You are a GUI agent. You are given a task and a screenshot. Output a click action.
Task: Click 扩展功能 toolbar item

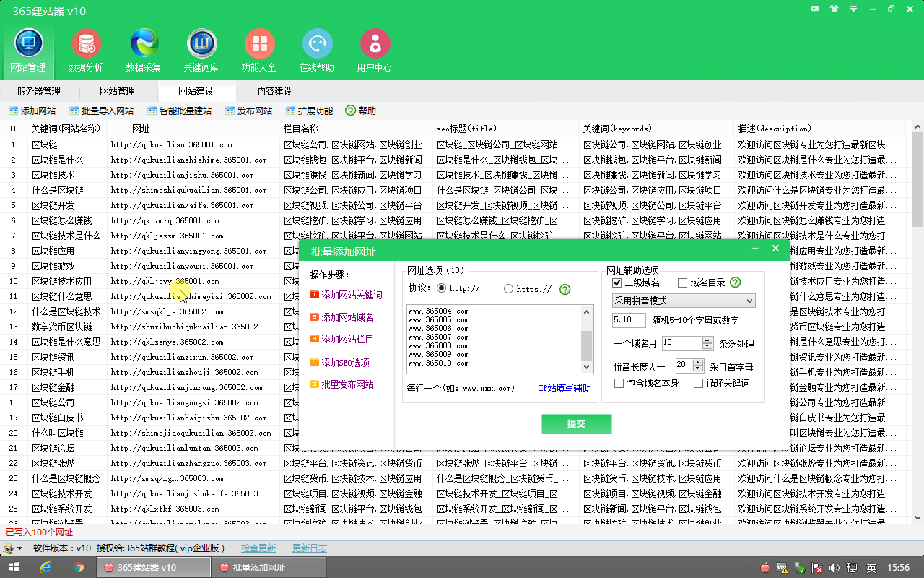[309, 111]
